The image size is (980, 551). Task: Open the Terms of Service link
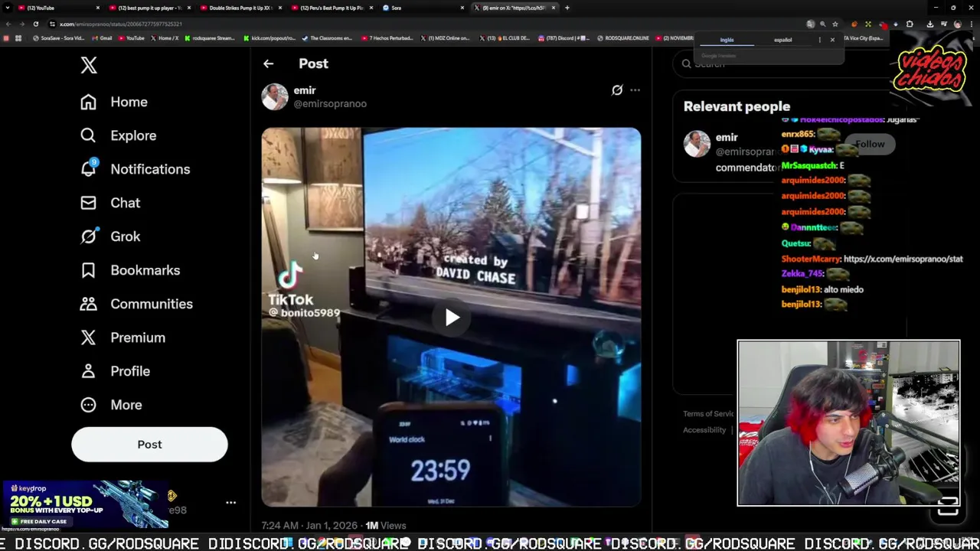click(x=709, y=414)
